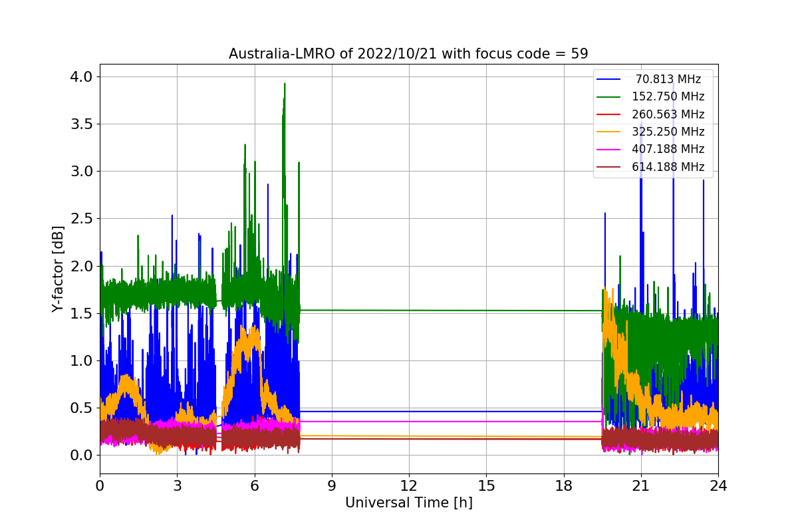798x532 pixels.
Task: Click the green legend line for 152.750 MHz
Action: click(609, 97)
